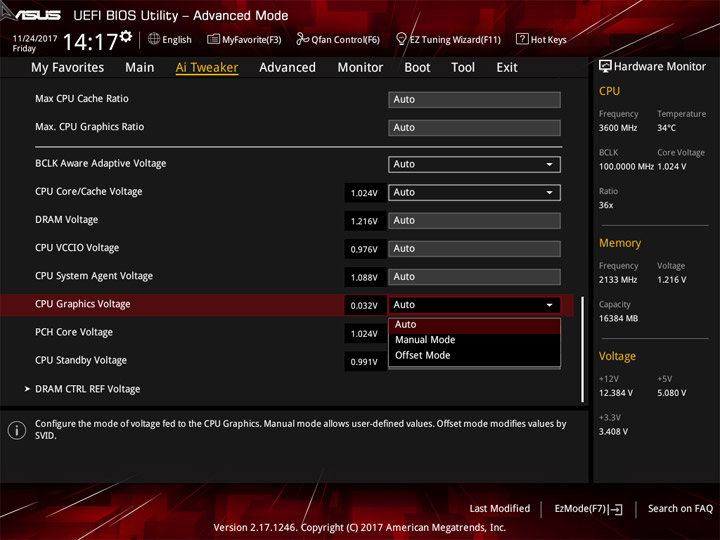Select the Ai Tweaker tab
This screenshot has height=540, width=720.
pos(207,68)
